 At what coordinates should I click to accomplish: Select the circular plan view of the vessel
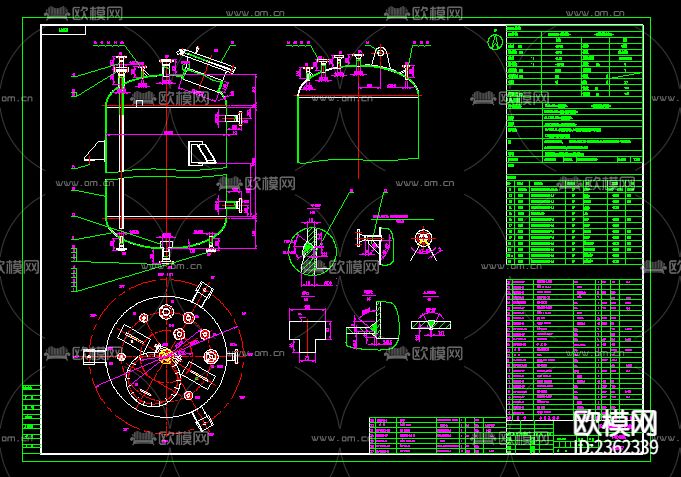[x=166, y=356]
